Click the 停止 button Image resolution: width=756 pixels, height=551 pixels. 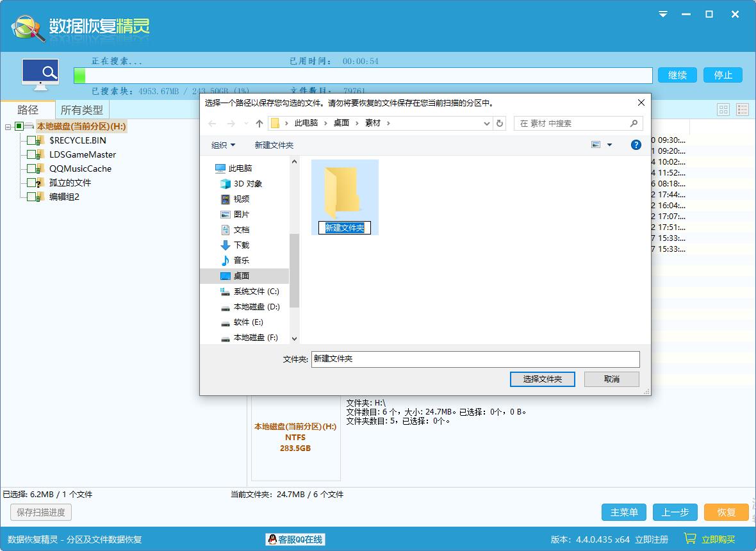point(723,75)
